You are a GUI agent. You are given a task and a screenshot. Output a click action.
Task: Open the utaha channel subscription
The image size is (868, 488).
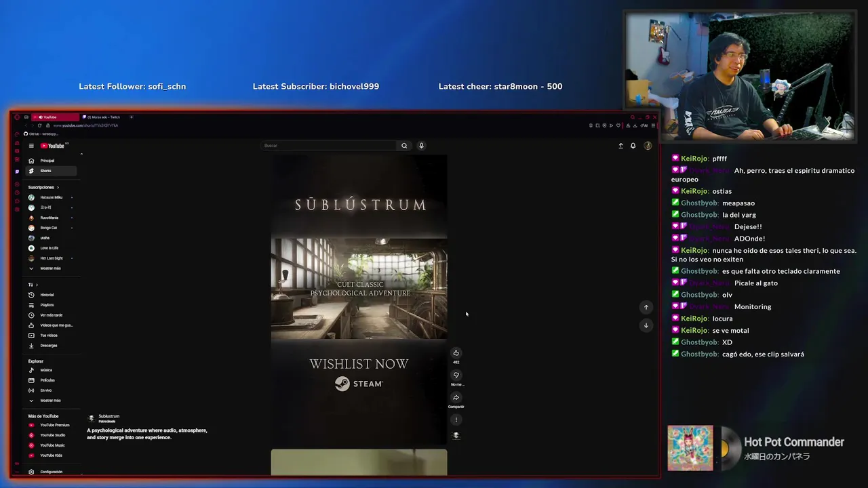(52, 238)
